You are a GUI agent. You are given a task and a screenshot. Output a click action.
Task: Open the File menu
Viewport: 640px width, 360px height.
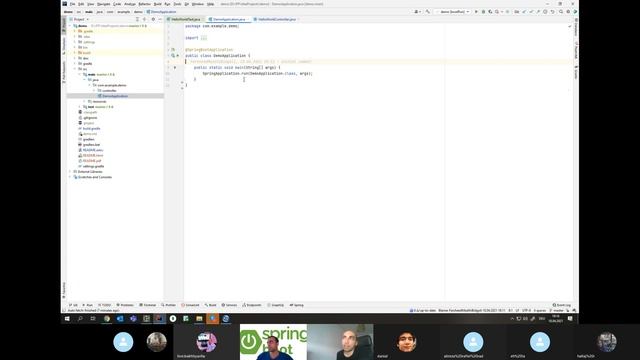click(72, 4)
